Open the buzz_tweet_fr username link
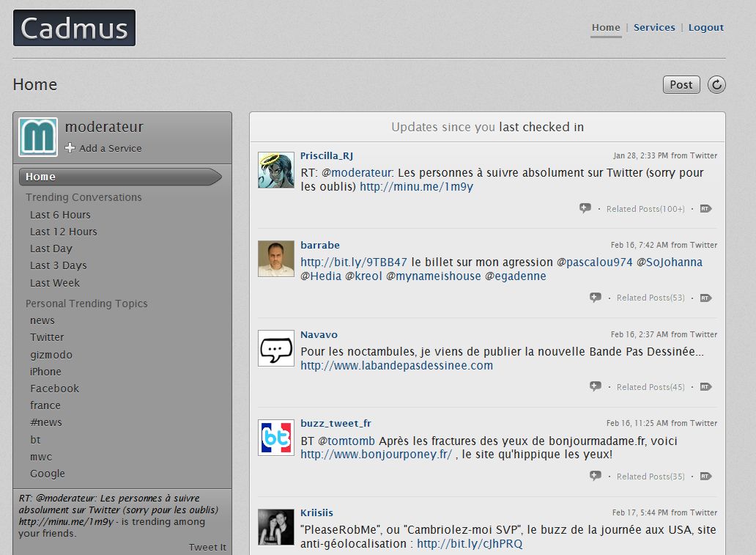This screenshot has height=555, width=756. 336,423
